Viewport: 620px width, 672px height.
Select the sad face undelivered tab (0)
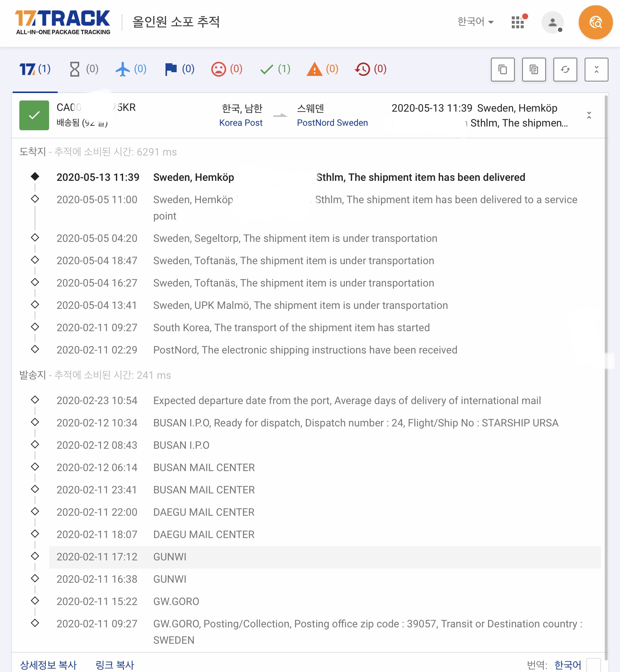[227, 69]
